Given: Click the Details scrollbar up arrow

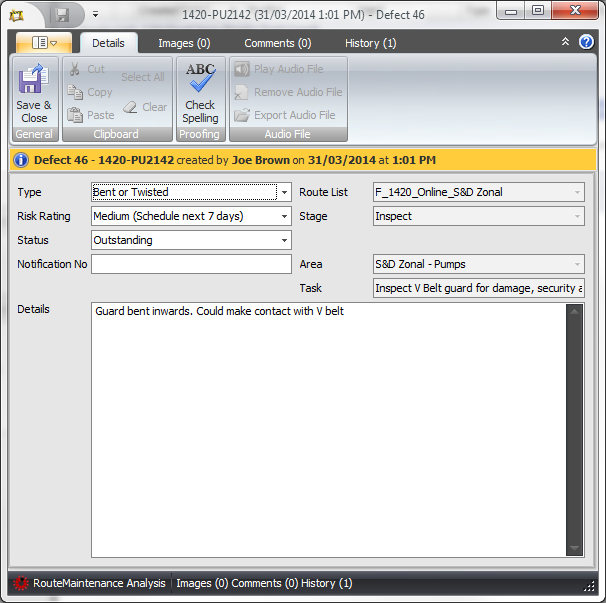Looking at the screenshot, I should (574, 312).
